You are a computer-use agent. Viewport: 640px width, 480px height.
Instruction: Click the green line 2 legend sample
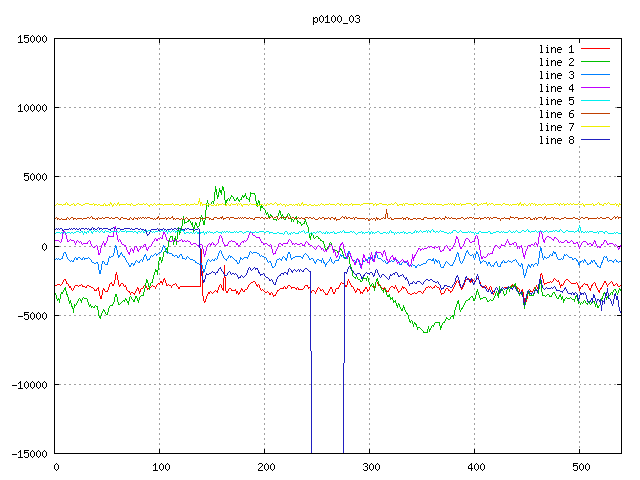point(595,62)
